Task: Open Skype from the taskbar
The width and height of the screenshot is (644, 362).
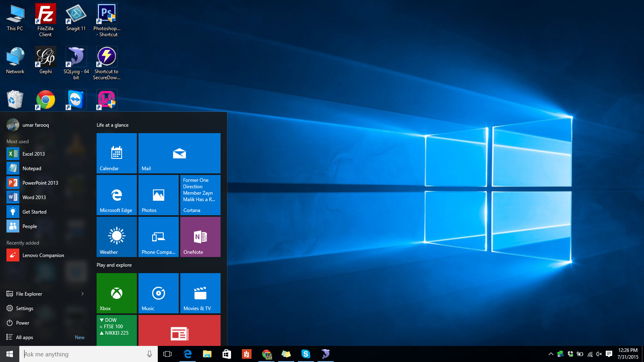Action: 306,354
